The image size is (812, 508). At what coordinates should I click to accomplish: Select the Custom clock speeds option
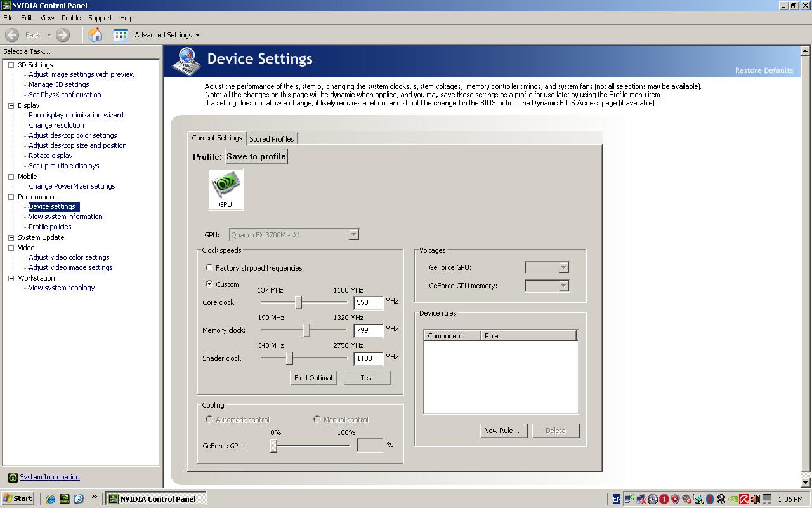click(209, 284)
